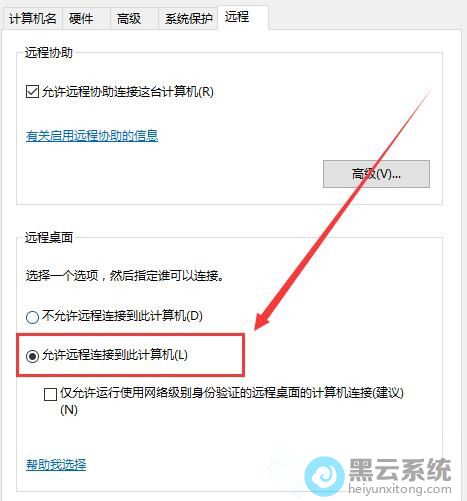The image size is (467, 501).
Task: Click the 远程桌面 group heading
Action: [49, 238]
